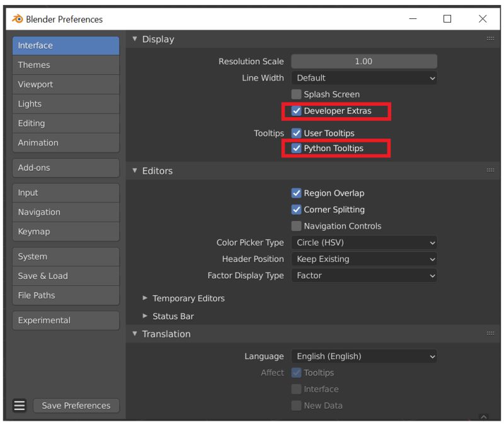Open the System tab
Screen dimensions: 504x427
pyautogui.click(x=66, y=256)
